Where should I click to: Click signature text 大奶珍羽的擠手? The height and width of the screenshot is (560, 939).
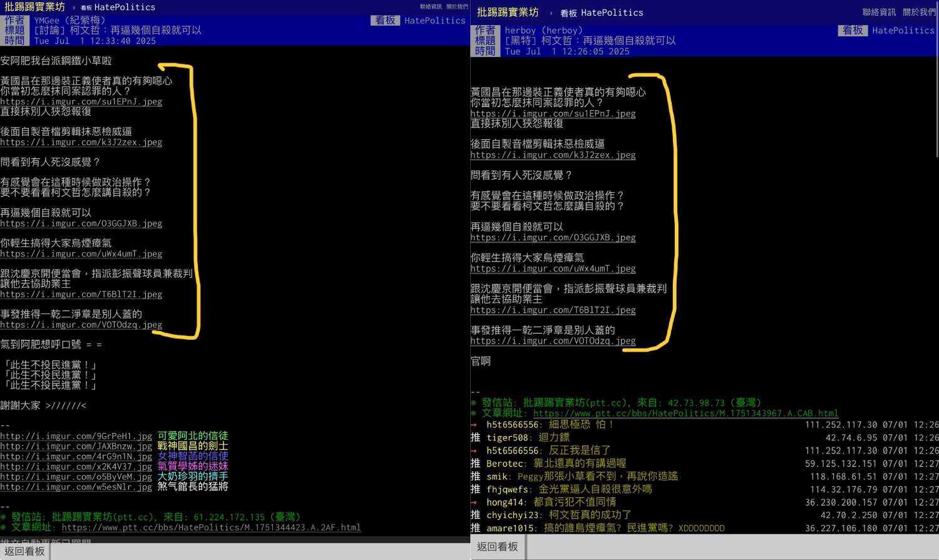[x=193, y=477]
